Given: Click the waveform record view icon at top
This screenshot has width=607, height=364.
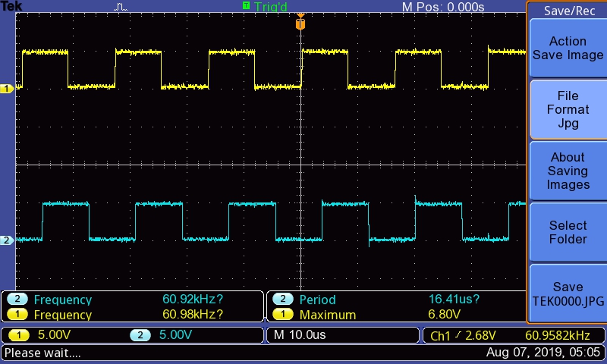Looking at the screenshot, I should point(121,7).
